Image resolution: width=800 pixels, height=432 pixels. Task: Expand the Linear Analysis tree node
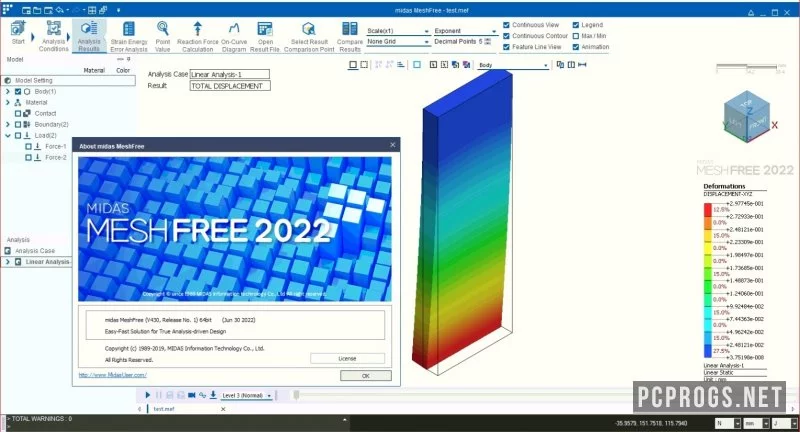pos(8,262)
